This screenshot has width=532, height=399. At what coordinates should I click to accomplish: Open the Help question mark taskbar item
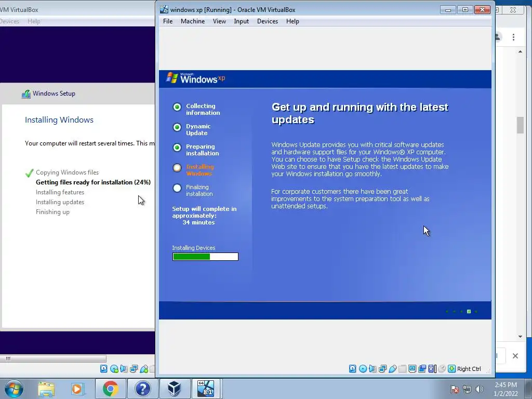[142, 389]
